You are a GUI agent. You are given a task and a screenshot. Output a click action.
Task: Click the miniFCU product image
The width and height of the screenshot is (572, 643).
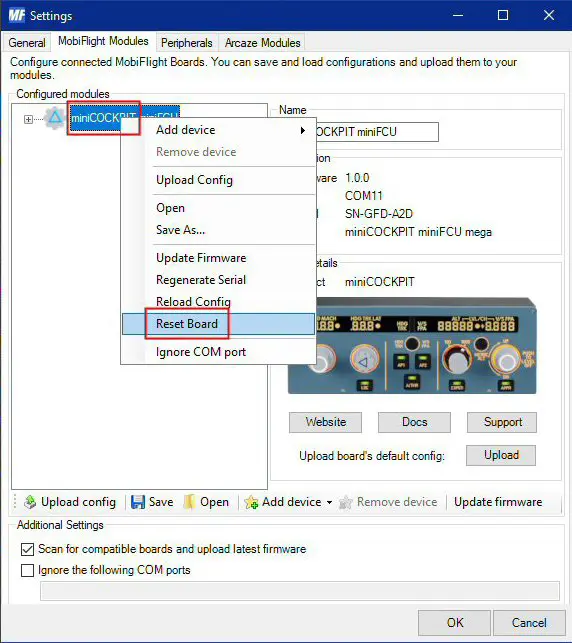pyautogui.click(x=412, y=346)
